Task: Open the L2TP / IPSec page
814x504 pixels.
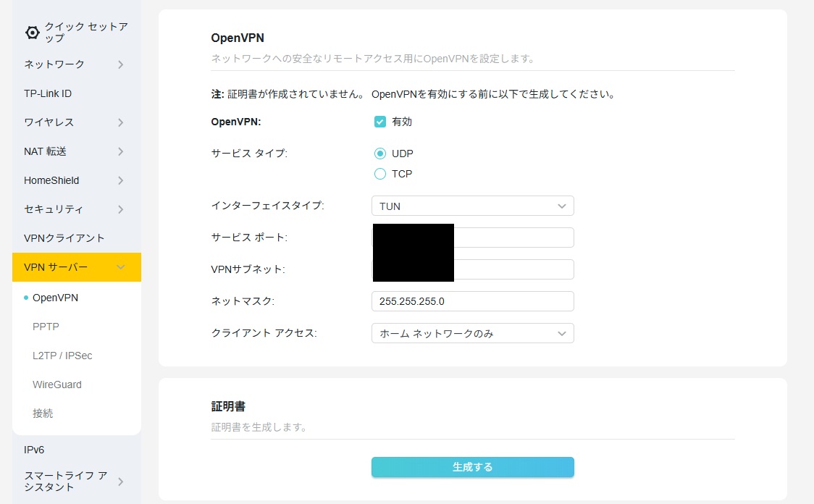Action: coord(62,356)
